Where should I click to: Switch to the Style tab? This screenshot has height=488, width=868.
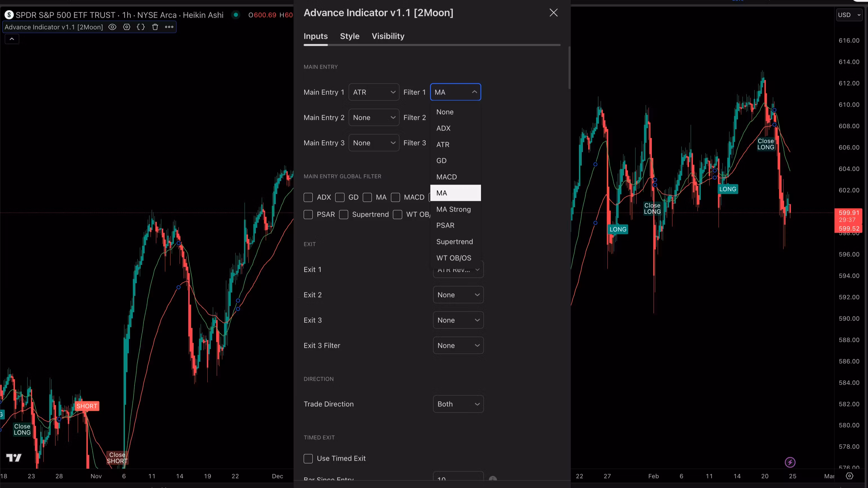coord(350,36)
